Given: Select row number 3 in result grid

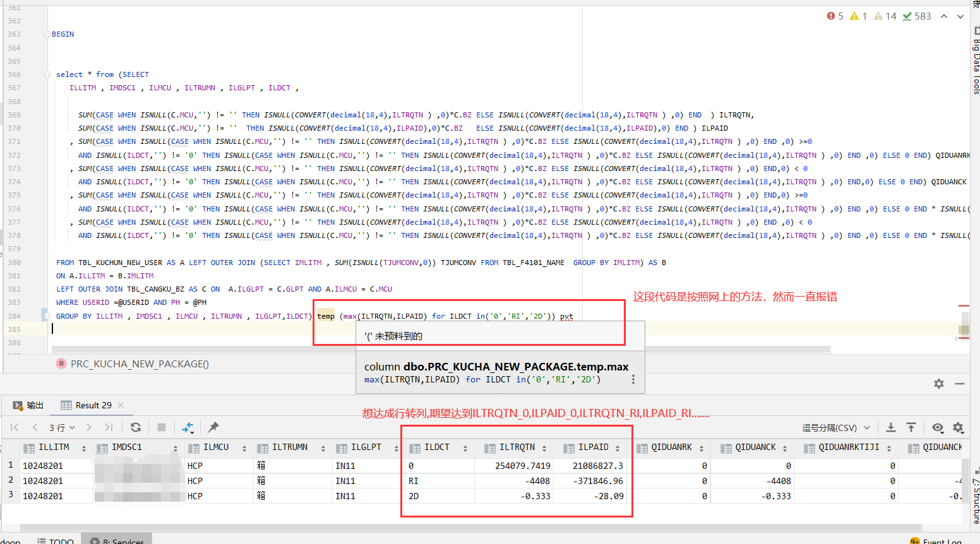Looking at the screenshot, I should (10, 495).
